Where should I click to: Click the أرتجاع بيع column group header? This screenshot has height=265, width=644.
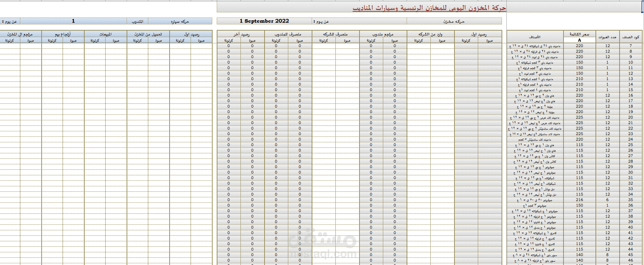63,34
